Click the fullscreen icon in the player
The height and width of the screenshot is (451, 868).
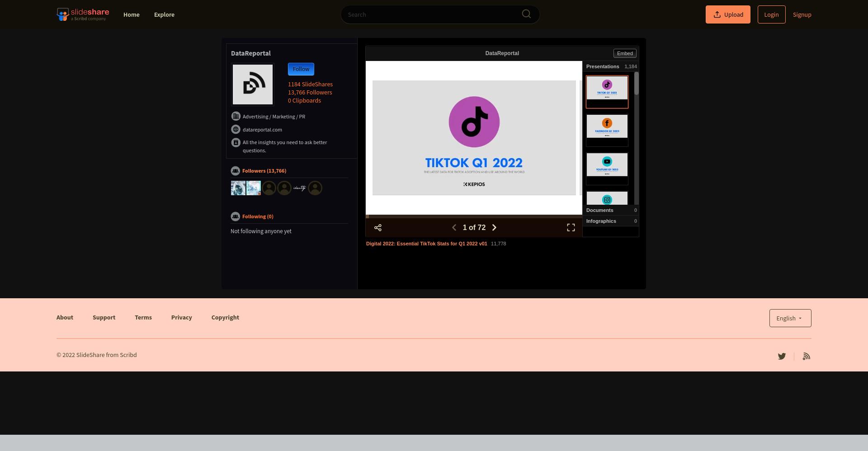point(571,228)
